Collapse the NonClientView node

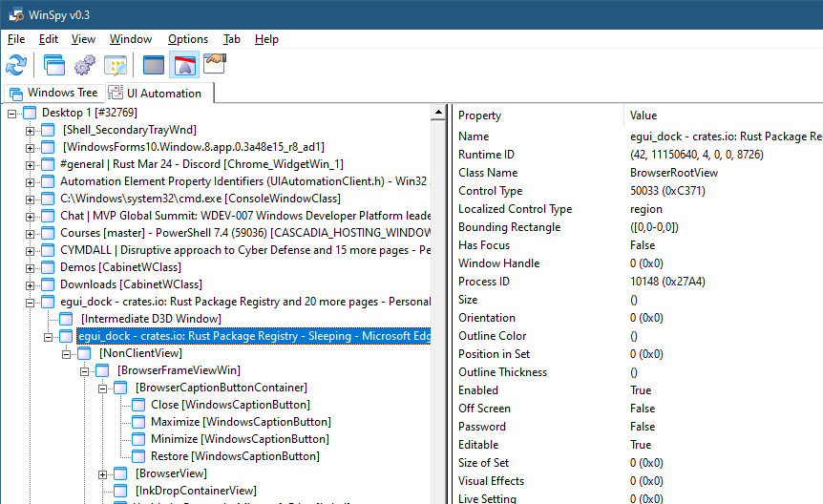(66, 354)
